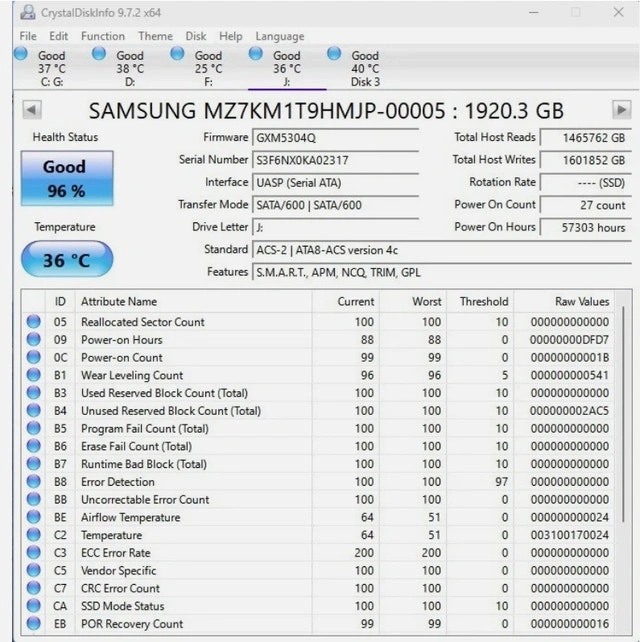Viewport: 640px width, 642px height.
Task: Click the status orb for Reallocated Sector Count
Action: coord(34,322)
